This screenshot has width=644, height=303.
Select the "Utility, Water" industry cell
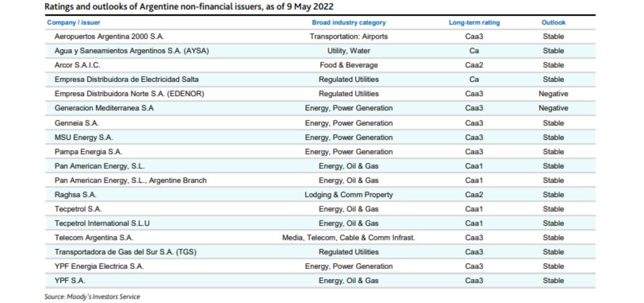pyautogui.click(x=348, y=51)
